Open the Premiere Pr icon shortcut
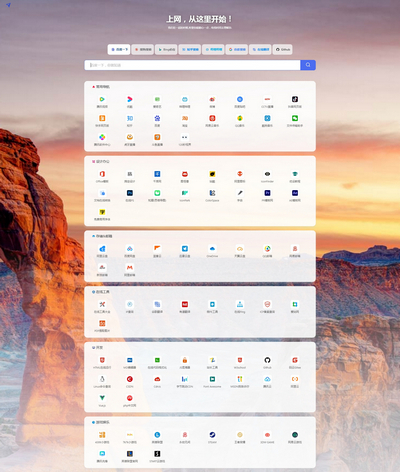This screenshot has width=400, height=472. pyautogui.click(x=267, y=193)
